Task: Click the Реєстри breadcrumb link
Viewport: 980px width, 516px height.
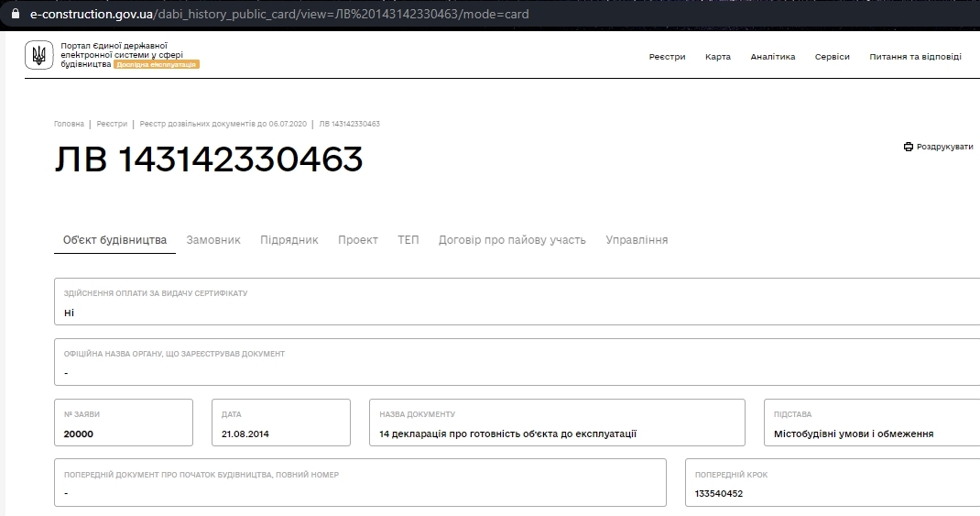Action: click(112, 124)
